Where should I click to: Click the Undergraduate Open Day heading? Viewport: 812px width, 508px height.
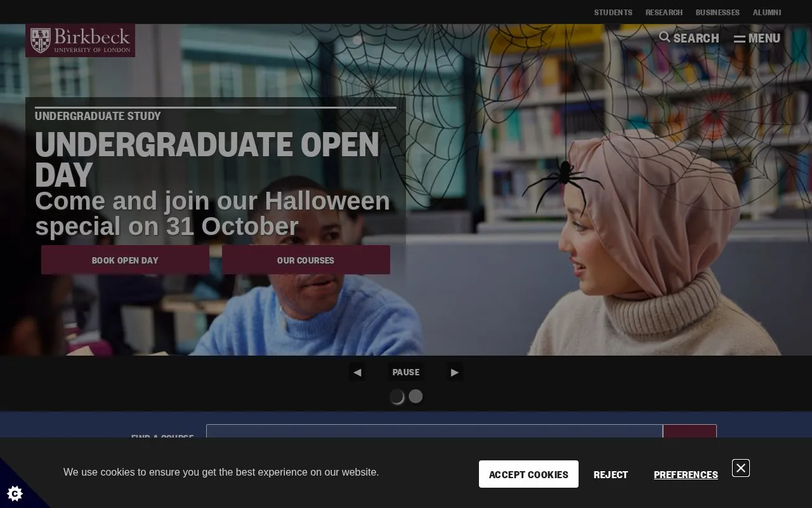click(x=207, y=159)
